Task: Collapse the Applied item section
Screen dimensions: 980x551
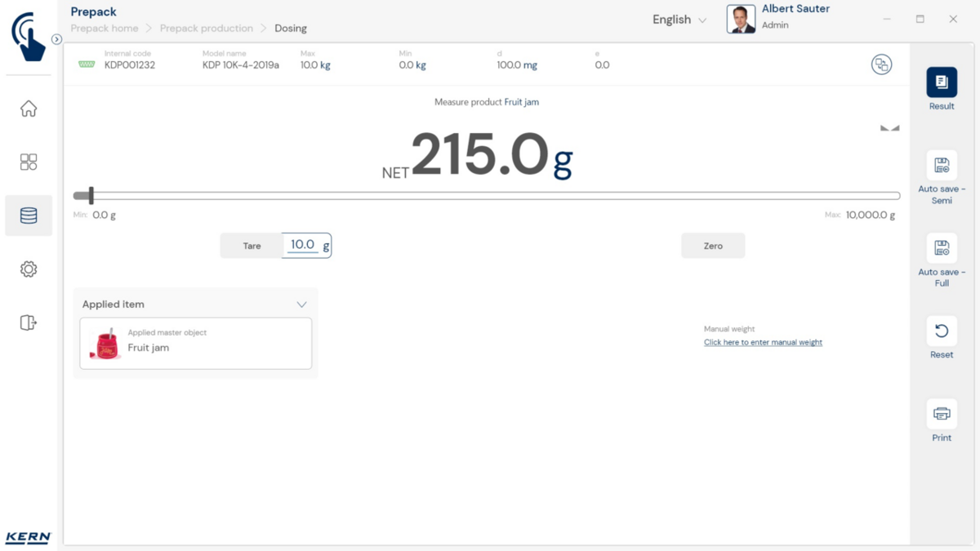Action: (301, 304)
